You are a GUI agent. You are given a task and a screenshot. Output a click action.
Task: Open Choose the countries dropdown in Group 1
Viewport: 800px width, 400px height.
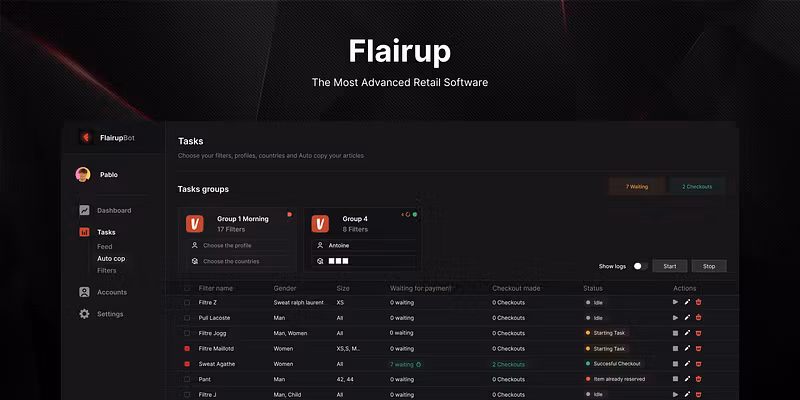click(x=237, y=261)
